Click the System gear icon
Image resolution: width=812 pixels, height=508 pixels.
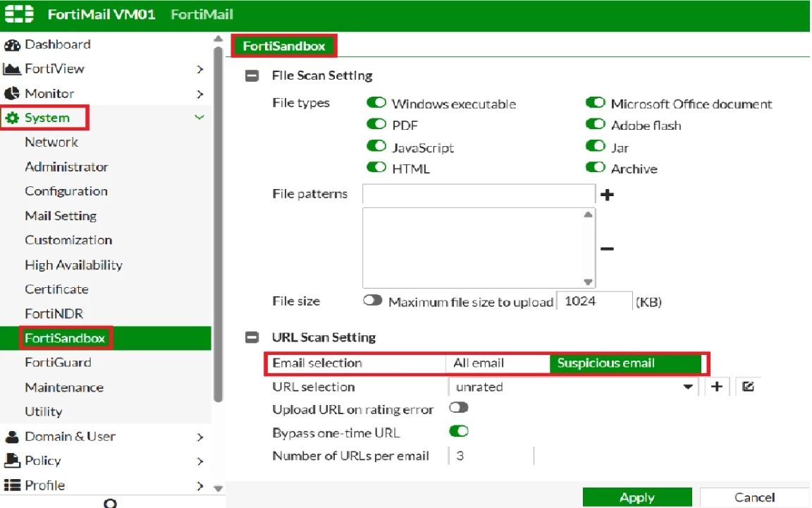(x=12, y=119)
